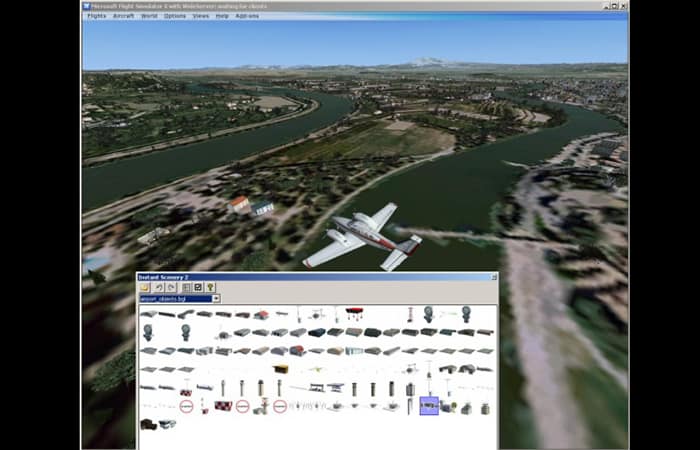Screen dimensions: 700x450
Task: Open the Options menu
Action: (x=175, y=16)
